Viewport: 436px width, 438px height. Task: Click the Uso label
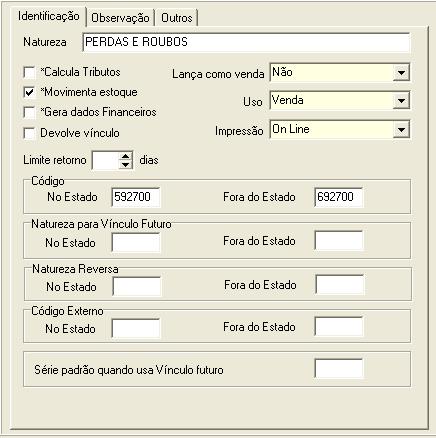point(253,102)
